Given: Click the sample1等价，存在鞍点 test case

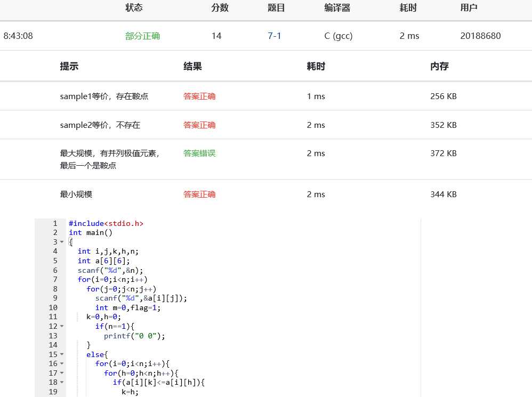Looking at the screenshot, I should [104, 96].
